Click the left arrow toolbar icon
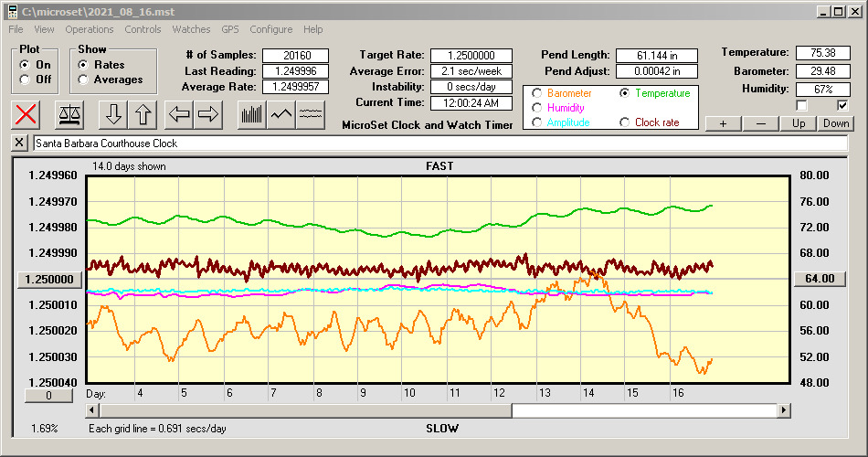Image resolution: width=868 pixels, height=457 pixels. tap(179, 114)
